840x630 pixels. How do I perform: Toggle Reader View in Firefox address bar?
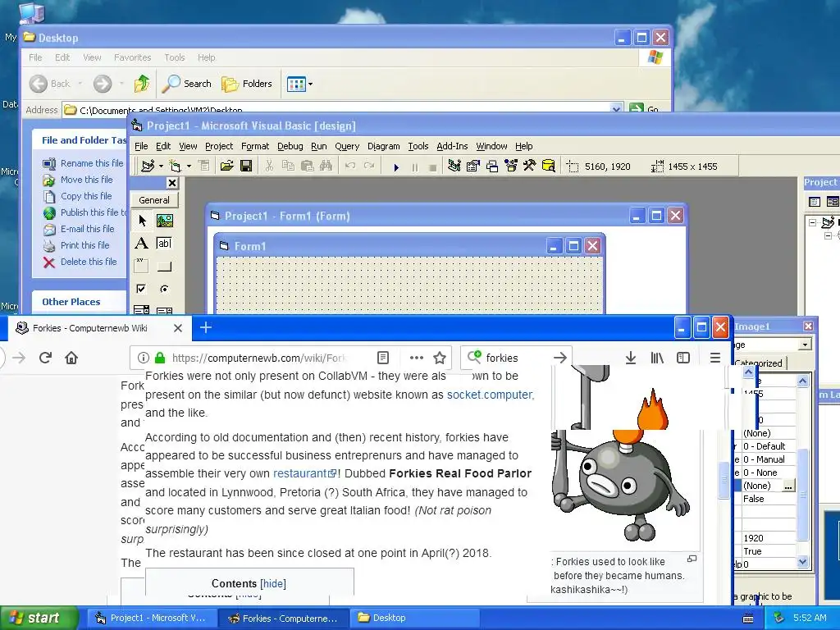coord(383,358)
